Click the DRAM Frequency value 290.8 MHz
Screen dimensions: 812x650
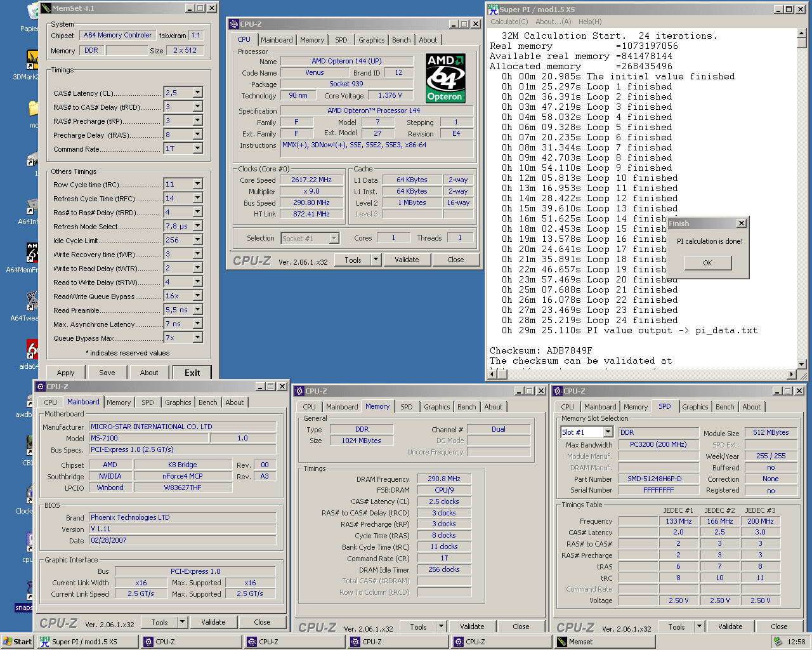[x=444, y=479]
